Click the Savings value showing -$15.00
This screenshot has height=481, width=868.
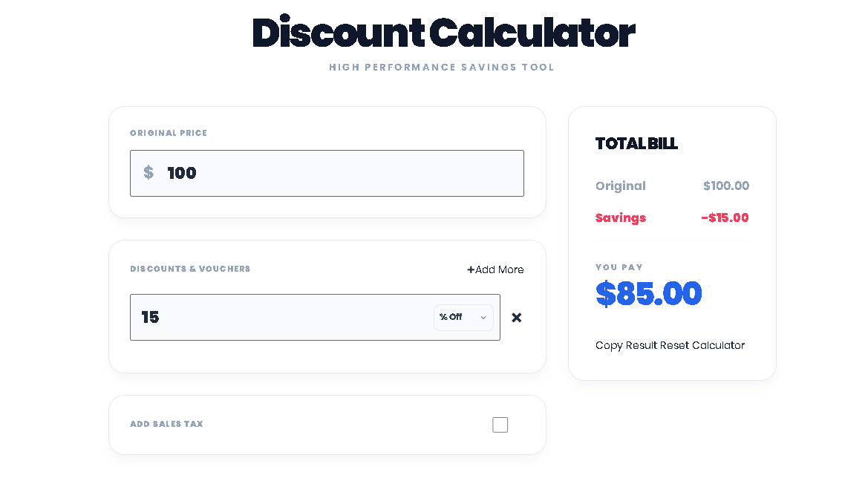point(725,217)
